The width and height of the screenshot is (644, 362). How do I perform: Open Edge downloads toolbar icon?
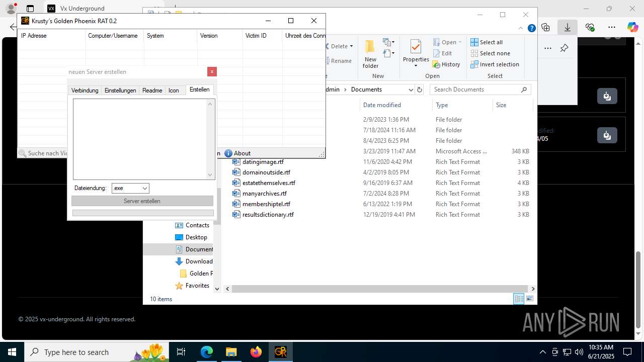[568, 27]
